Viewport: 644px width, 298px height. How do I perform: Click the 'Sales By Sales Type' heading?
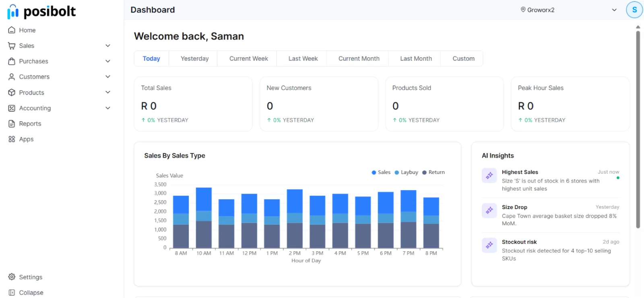coord(175,155)
